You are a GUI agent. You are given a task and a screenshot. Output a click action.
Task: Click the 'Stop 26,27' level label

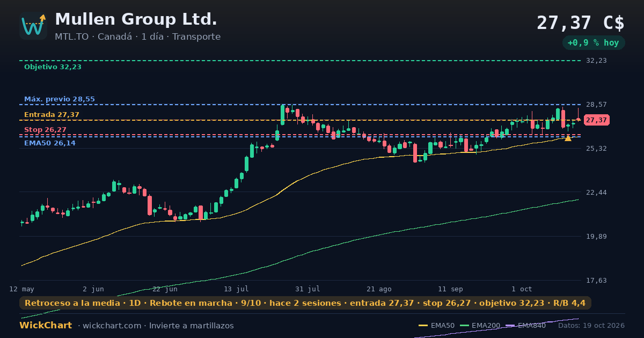[45, 130]
